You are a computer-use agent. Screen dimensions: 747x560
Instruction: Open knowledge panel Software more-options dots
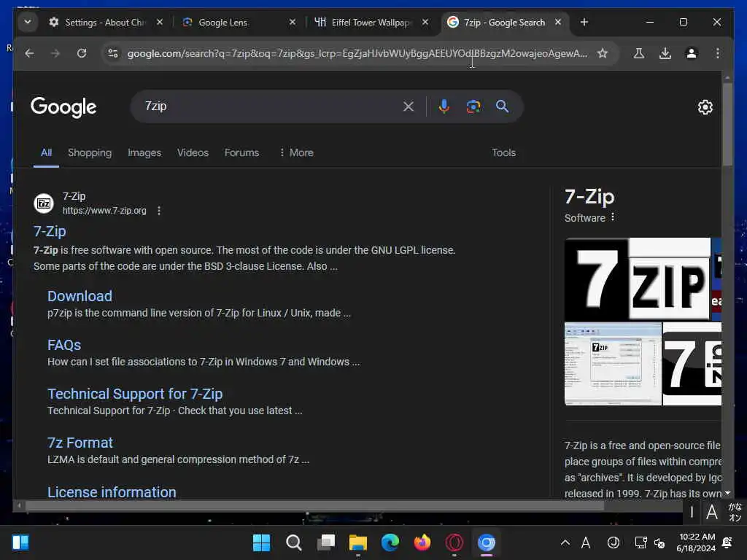point(613,217)
